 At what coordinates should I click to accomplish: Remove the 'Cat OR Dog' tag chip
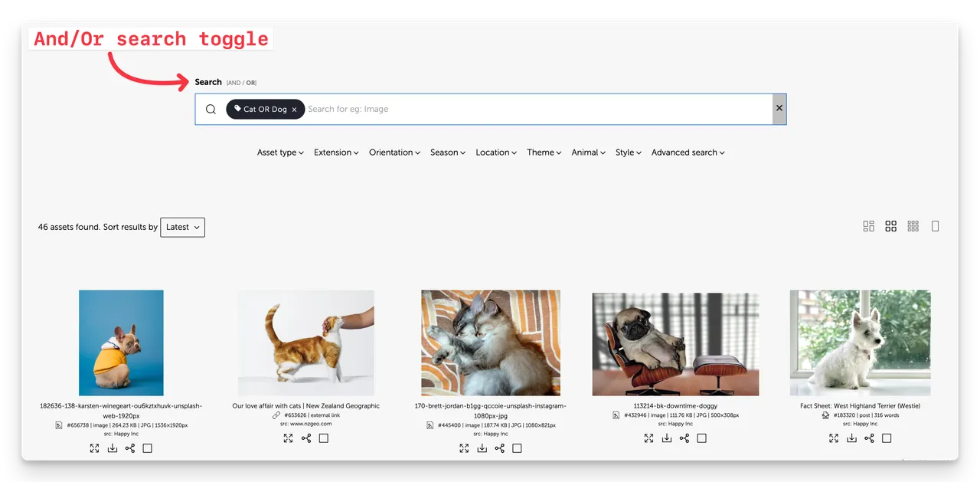point(294,110)
